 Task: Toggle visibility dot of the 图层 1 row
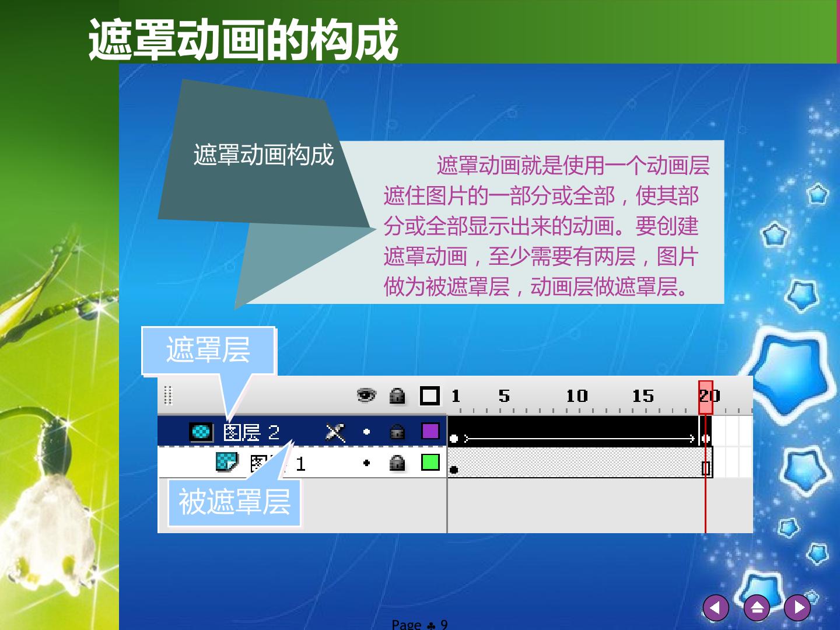click(366, 463)
